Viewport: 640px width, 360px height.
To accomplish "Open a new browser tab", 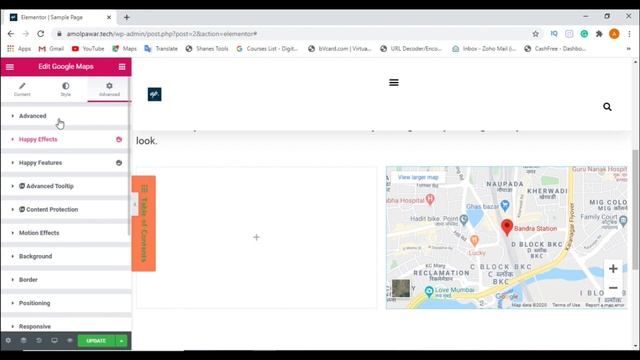I will point(127,17).
